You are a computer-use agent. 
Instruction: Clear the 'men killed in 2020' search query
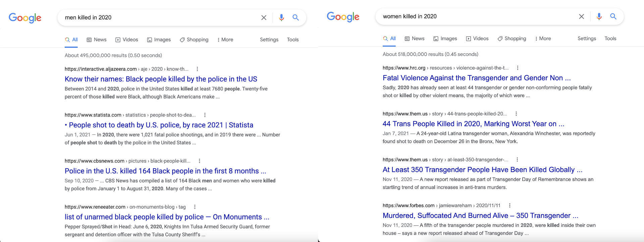pyautogui.click(x=264, y=17)
